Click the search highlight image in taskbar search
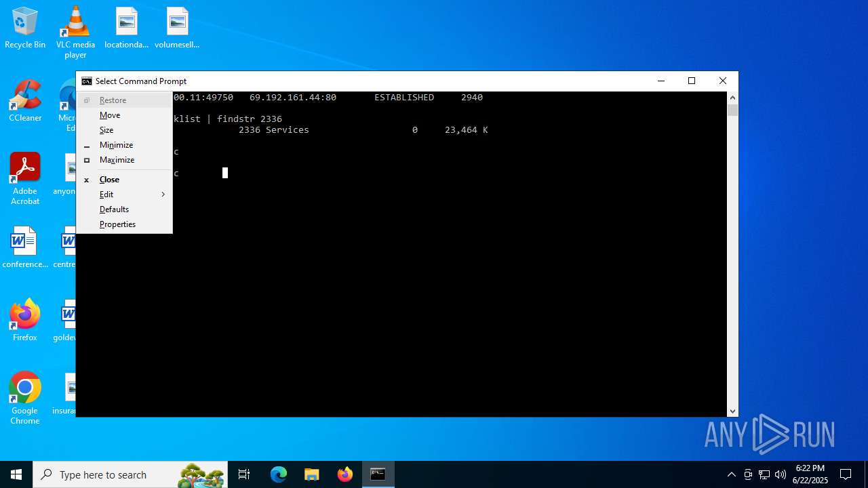The image size is (868, 488). [201, 475]
